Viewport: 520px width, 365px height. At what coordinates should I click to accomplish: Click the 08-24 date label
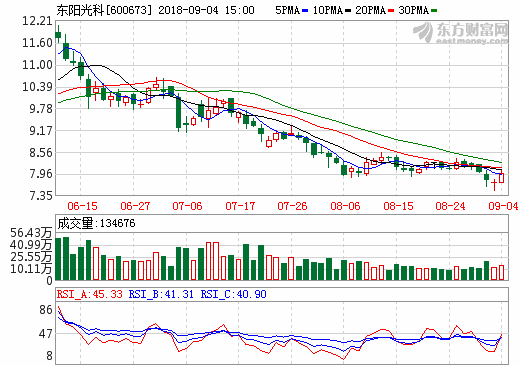(x=450, y=206)
